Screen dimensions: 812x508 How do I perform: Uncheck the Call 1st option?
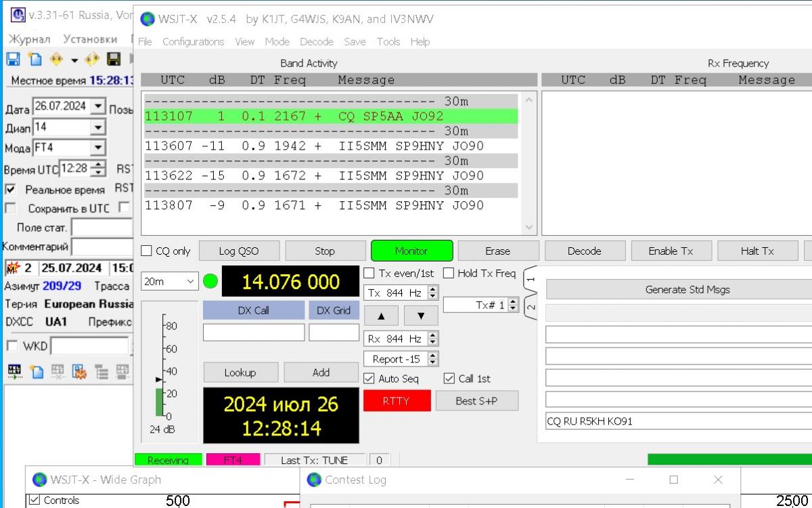449,379
